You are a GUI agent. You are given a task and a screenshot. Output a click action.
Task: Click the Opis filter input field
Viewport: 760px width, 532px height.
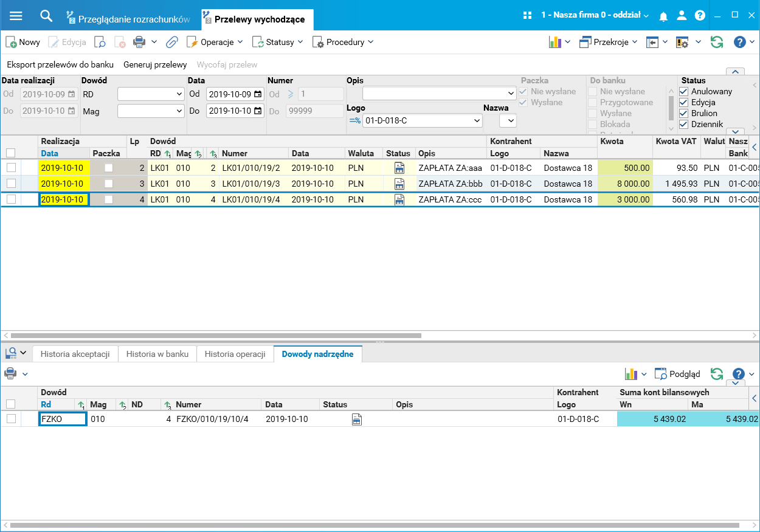pos(439,93)
